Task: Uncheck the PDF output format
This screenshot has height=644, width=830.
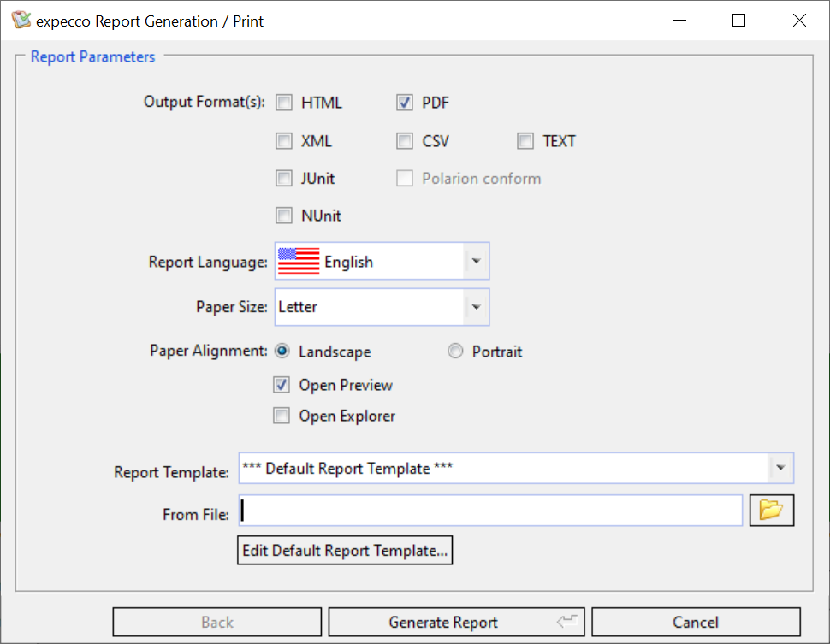Action: [405, 103]
